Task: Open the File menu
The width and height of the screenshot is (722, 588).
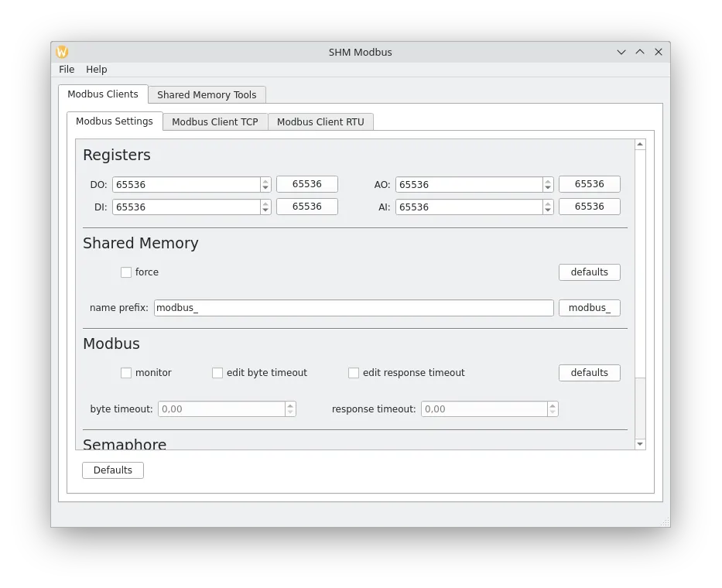Action: coord(67,70)
